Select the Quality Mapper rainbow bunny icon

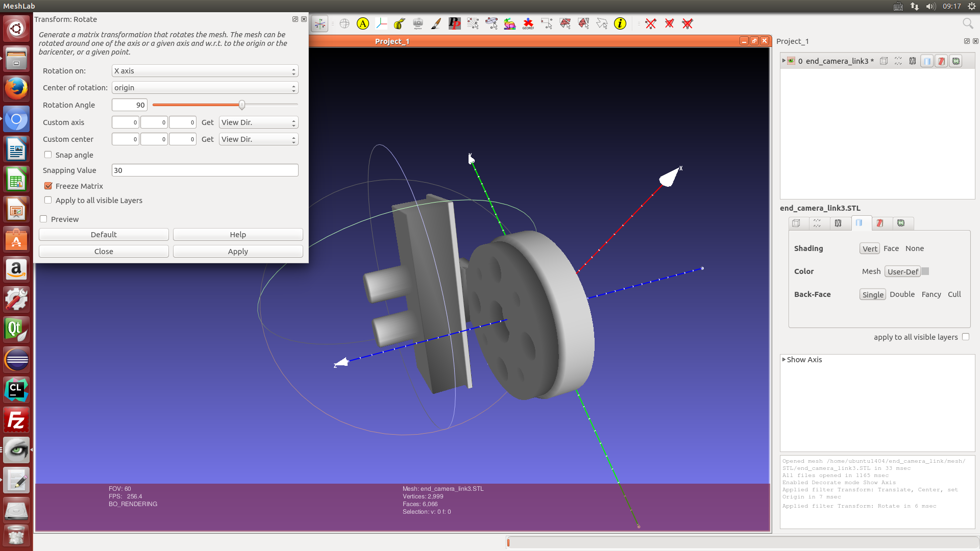(x=510, y=23)
